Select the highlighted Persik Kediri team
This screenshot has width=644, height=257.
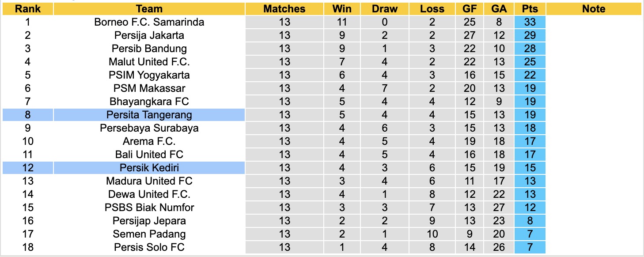[149, 168]
